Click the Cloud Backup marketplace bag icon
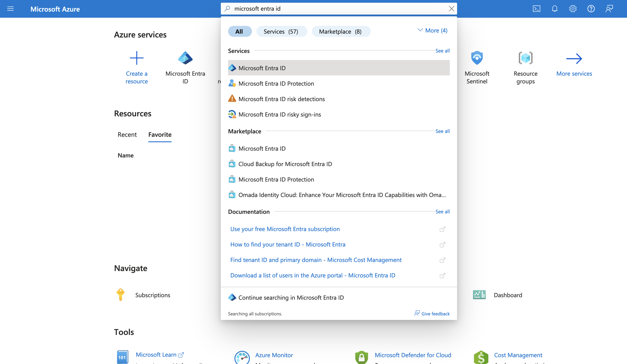Image resolution: width=627 pixels, height=364 pixels. [x=232, y=164]
